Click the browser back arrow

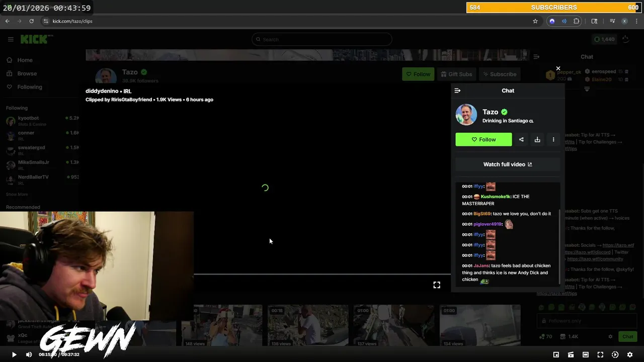pyautogui.click(x=7, y=21)
